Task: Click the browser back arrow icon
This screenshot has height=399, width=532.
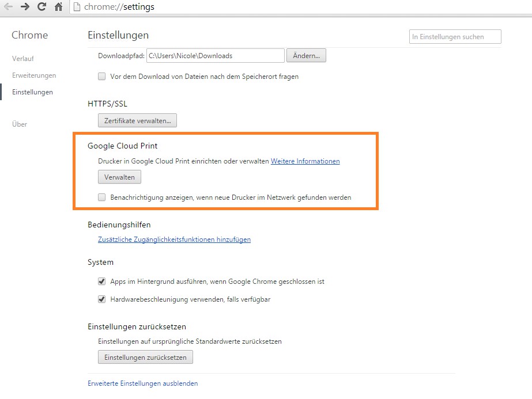Action: coord(8,7)
